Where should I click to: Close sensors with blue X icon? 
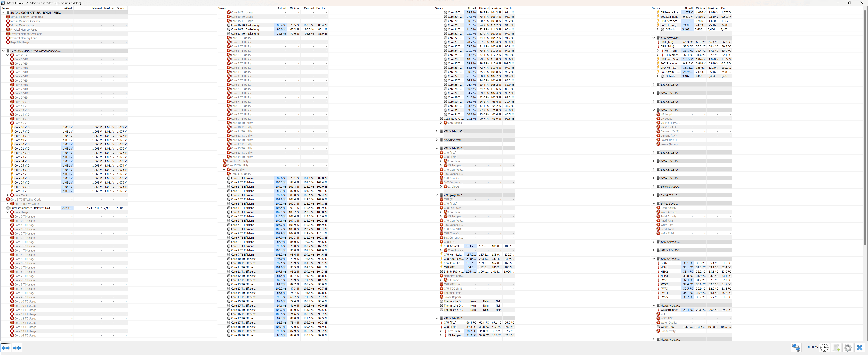point(860,348)
